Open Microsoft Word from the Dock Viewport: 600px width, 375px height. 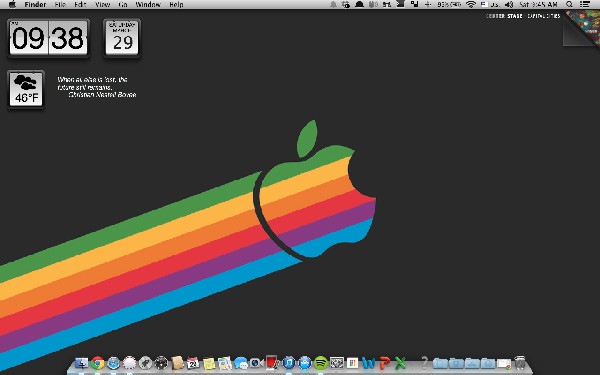(x=368, y=362)
